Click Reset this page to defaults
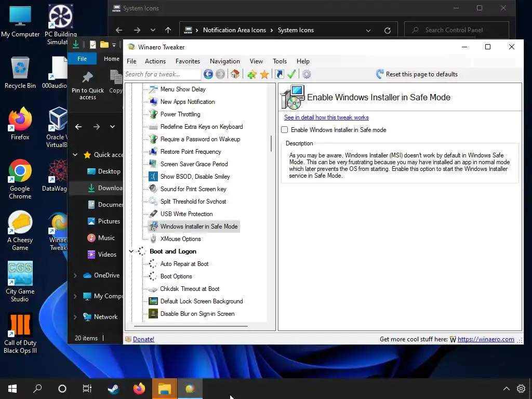The width and height of the screenshot is (532, 399). point(417,74)
